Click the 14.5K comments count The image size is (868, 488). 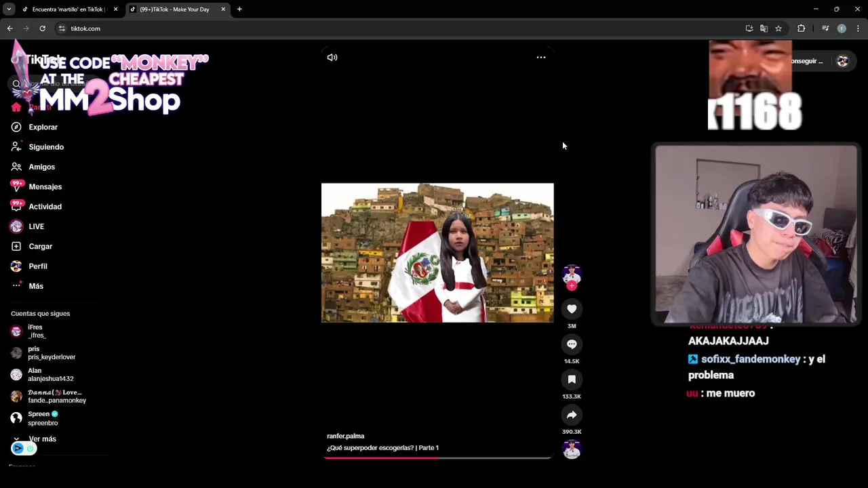click(x=572, y=361)
